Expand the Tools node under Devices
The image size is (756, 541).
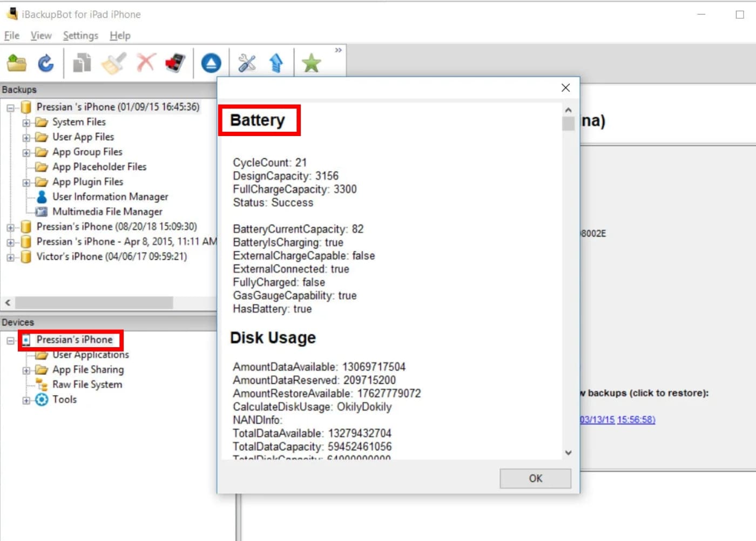click(26, 400)
